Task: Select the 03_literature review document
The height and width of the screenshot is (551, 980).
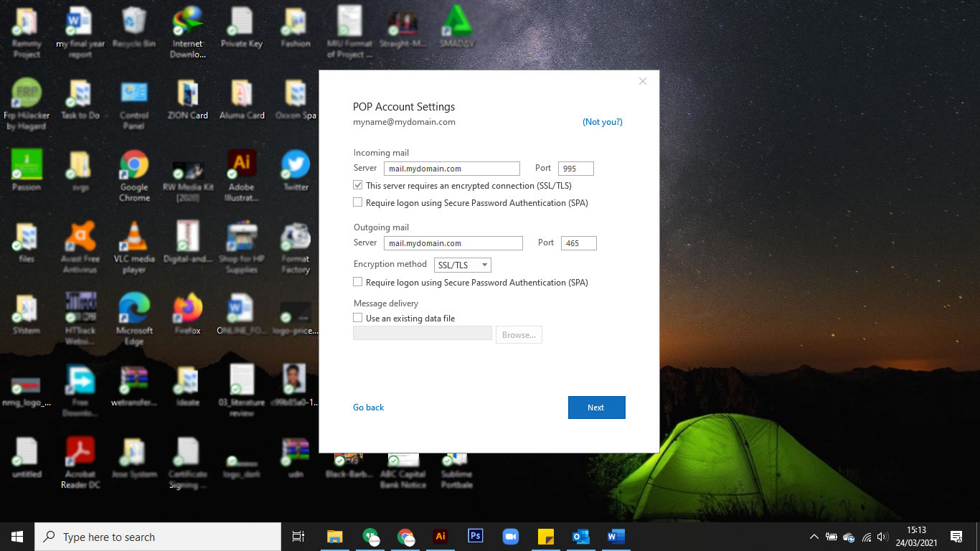Action: click(x=242, y=391)
